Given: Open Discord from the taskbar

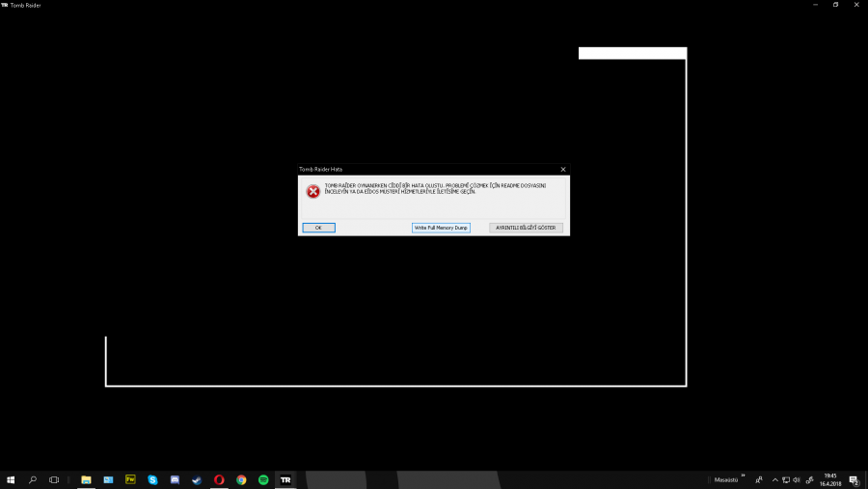Looking at the screenshot, I should pyautogui.click(x=175, y=479).
